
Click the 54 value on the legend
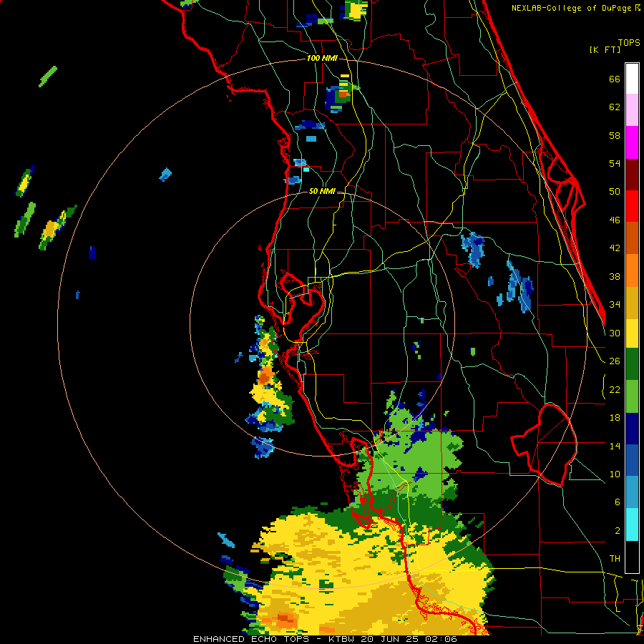(x=615, y=163)
